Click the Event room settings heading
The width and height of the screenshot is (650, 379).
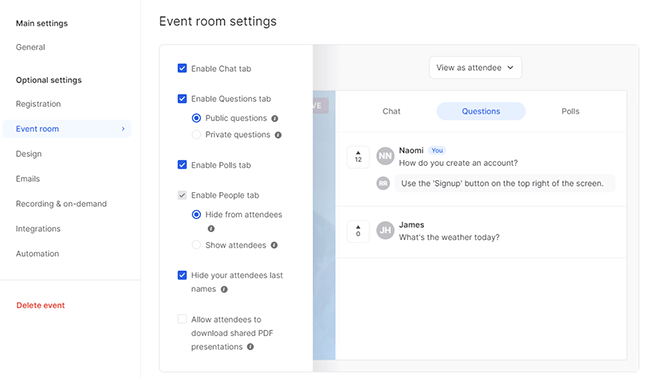point(218,22)
